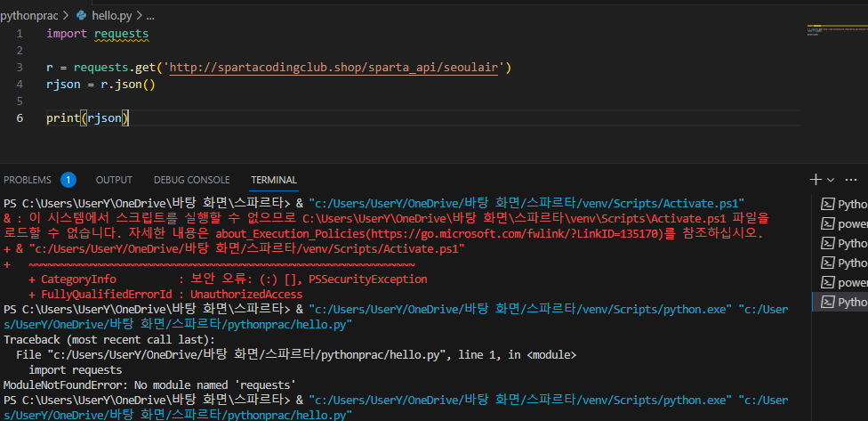Click the Problems count badge showing 1
Screen dimensions: 868x421
coord(68,180)
